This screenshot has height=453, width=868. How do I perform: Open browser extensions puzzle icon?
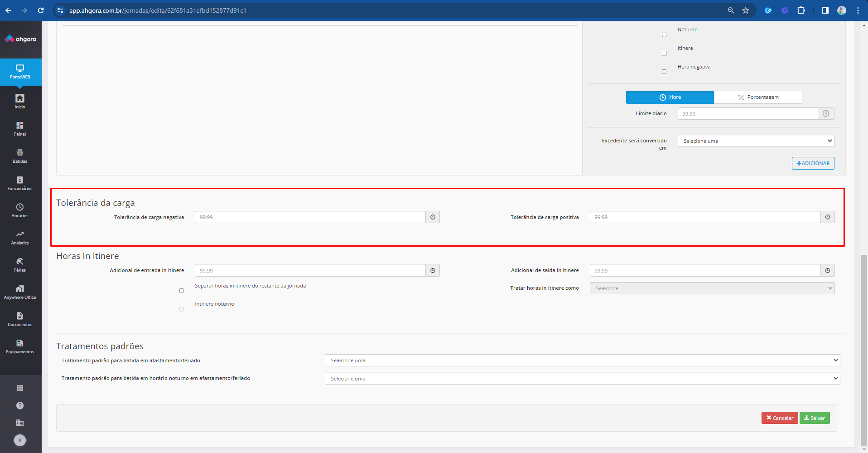coord(801,10)
